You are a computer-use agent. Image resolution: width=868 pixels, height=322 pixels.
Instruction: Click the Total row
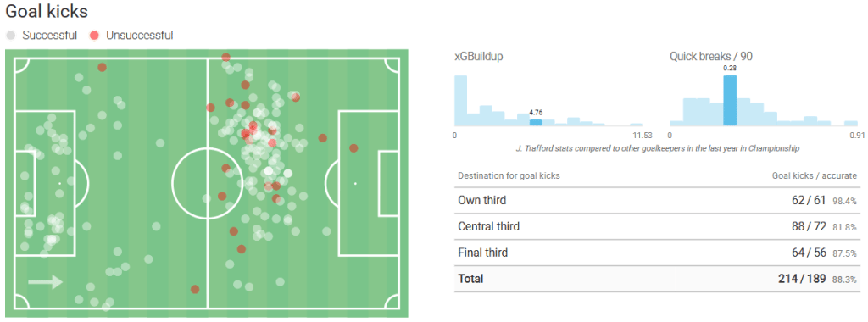click(x=655, y=279)
